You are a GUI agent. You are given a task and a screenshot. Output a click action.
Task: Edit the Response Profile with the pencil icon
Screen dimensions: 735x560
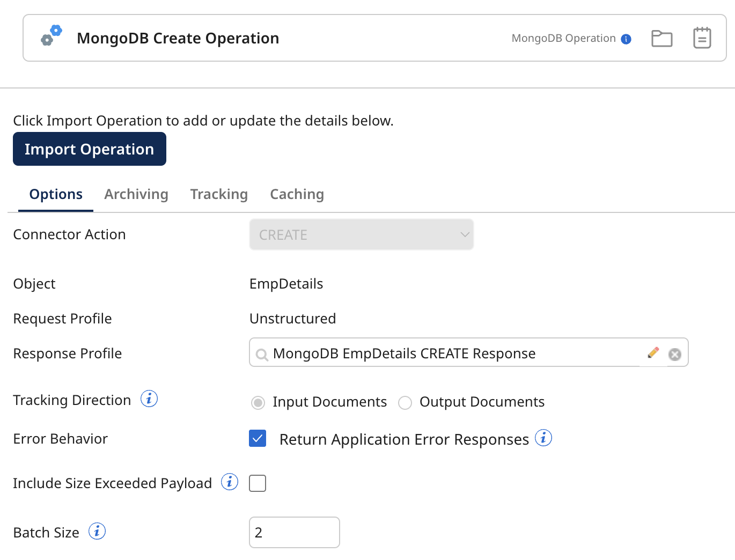653,352
